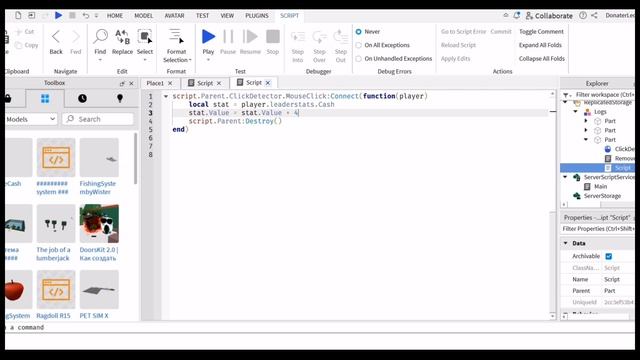Open the Replace tool
Image resolution: width=640 pixels, height=360 pixels.
pos(122,36)
